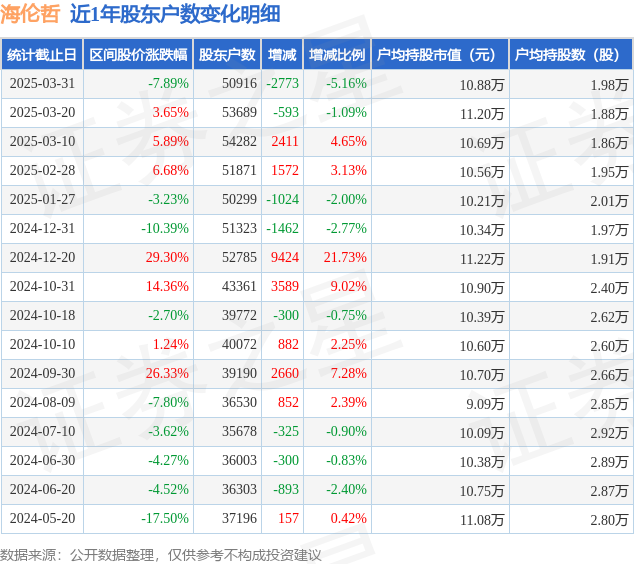
Task: Click the shareholder count 53689
Action: (239, 113)
